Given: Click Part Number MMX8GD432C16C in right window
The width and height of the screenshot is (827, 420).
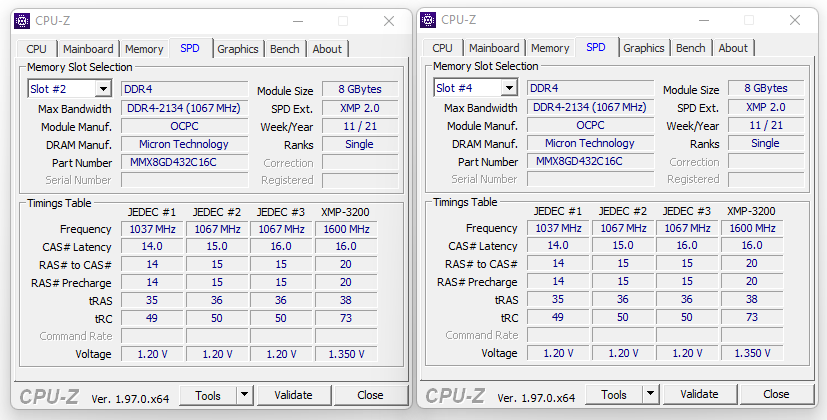Looking at the screenshot, I should [x=591, y=161].
